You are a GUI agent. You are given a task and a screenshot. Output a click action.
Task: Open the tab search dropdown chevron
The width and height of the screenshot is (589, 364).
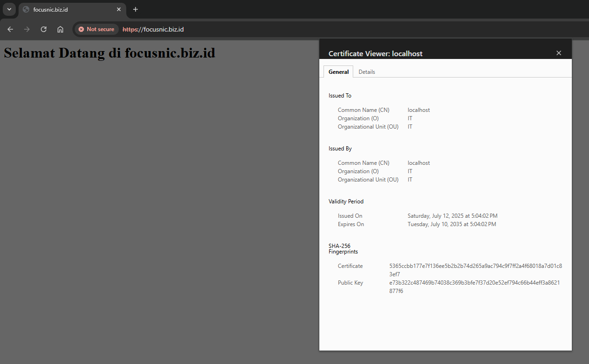(9, 9)
